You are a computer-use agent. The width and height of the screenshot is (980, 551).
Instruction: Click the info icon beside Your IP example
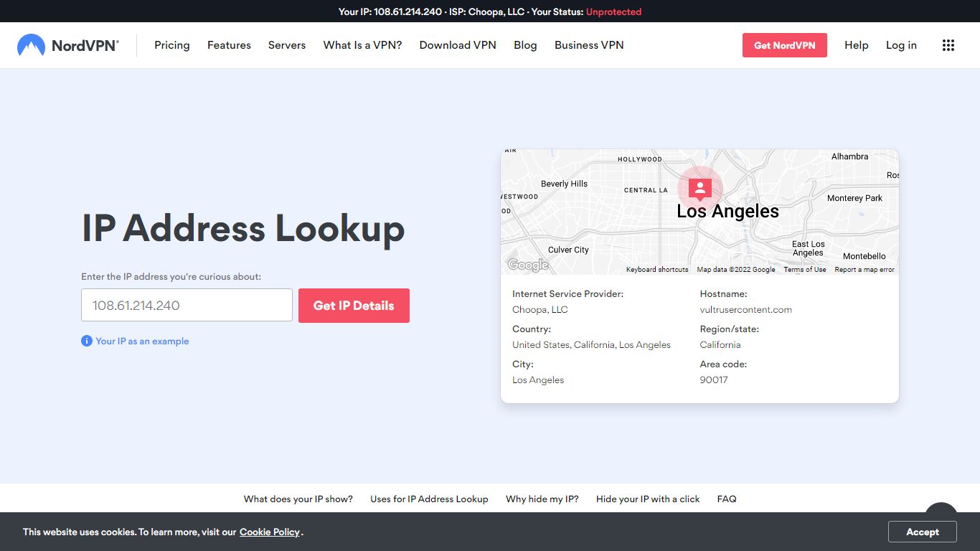pyautogui.click(x=87, y=341)
